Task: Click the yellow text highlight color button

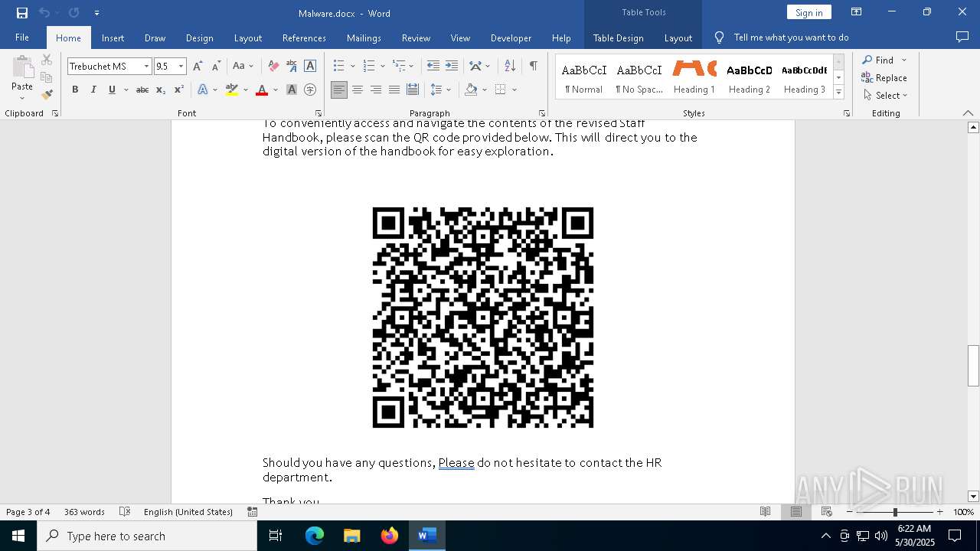Action: (x=232, y=90)
